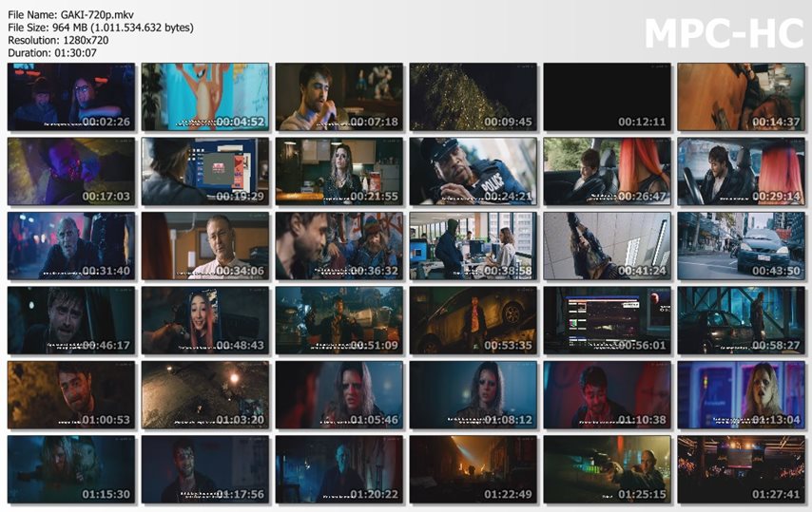The image size is (812, 512).
Task: Select the frame at 01:00:53
Action: [71, 394]
